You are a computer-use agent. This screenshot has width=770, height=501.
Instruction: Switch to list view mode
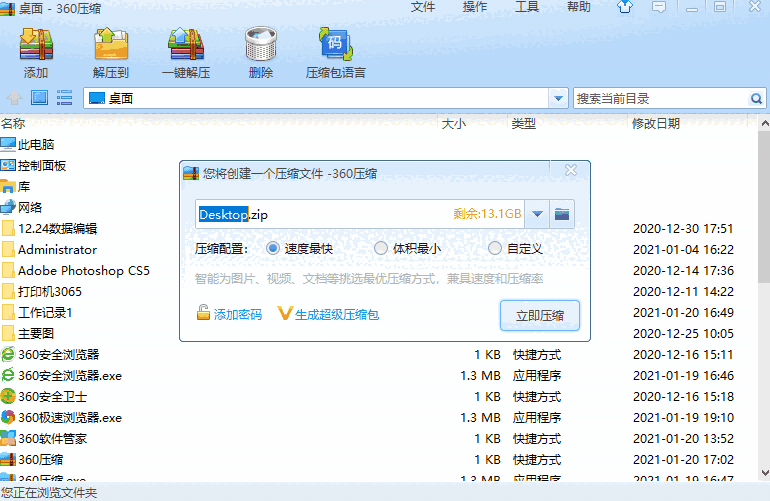(64, 98)
